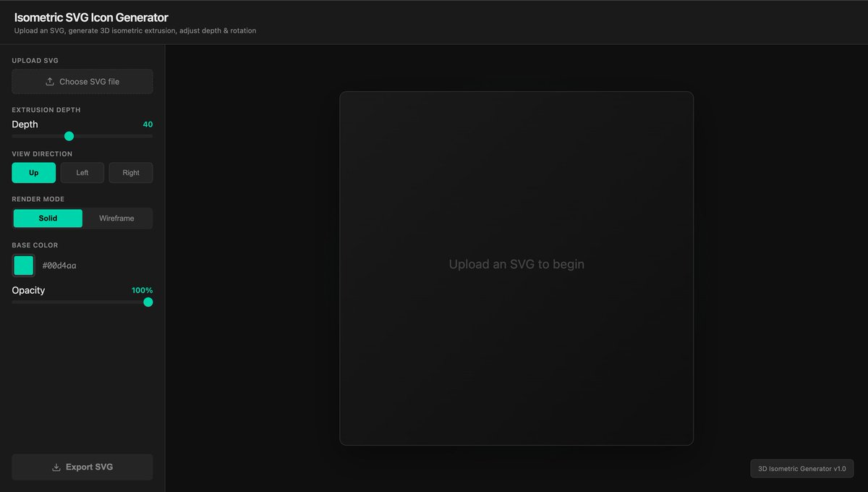The height and width of the screenshot is (492, 868).
Task: Switch render mode to Solid
Action: tap(48, 219)
